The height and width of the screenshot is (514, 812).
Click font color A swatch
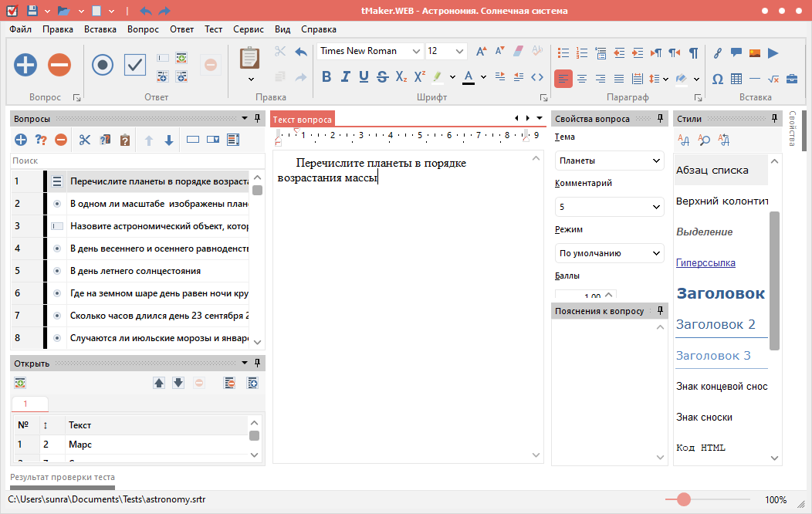click(x=469, y=77)
